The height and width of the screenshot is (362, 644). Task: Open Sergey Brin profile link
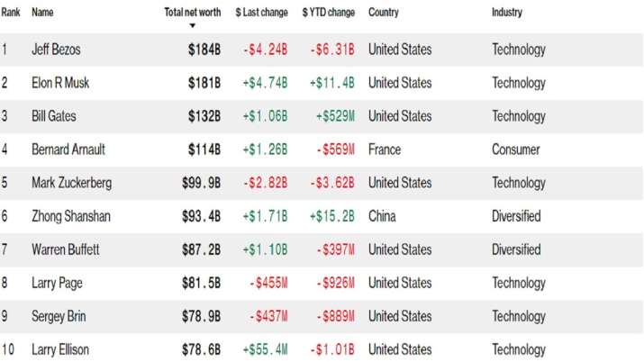[x=59, y=316]
